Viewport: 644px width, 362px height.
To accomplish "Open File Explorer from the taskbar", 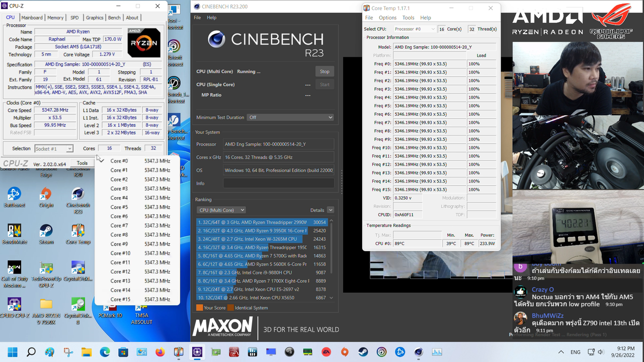I will coord(87,352).
